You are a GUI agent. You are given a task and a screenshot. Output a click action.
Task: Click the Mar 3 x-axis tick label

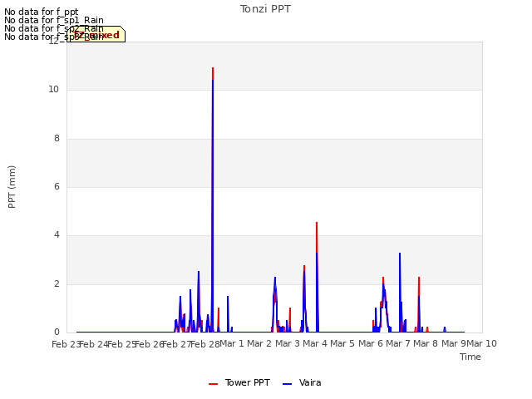[x=288, y=343]
